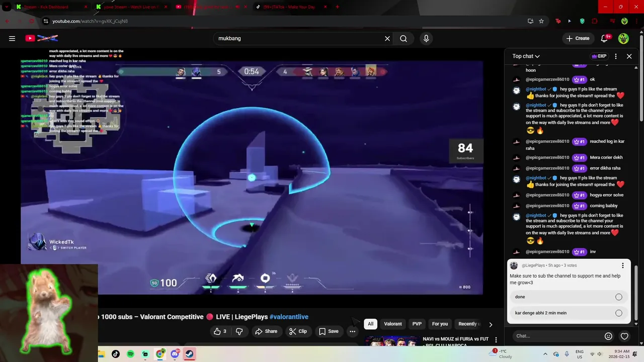
Task: Select the PVP filter chip
Action: pos(417,324)
